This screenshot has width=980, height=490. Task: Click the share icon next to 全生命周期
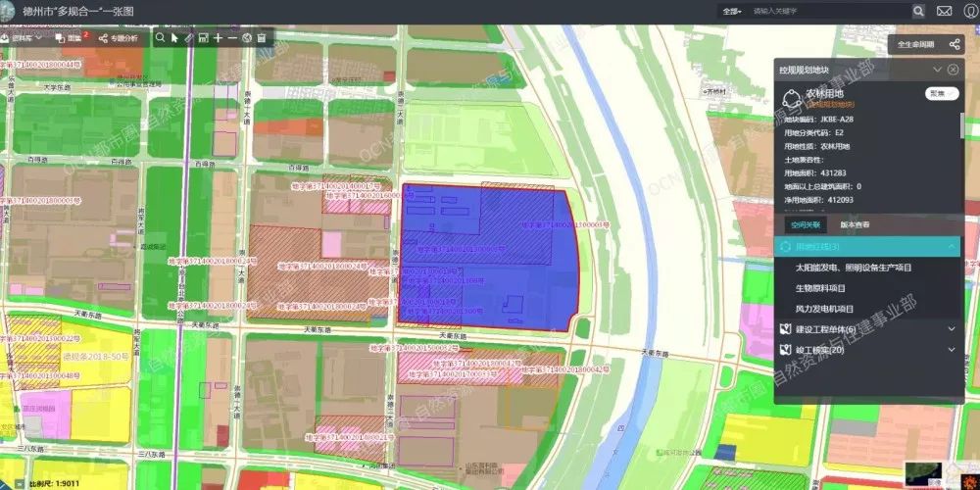(955, 44)
